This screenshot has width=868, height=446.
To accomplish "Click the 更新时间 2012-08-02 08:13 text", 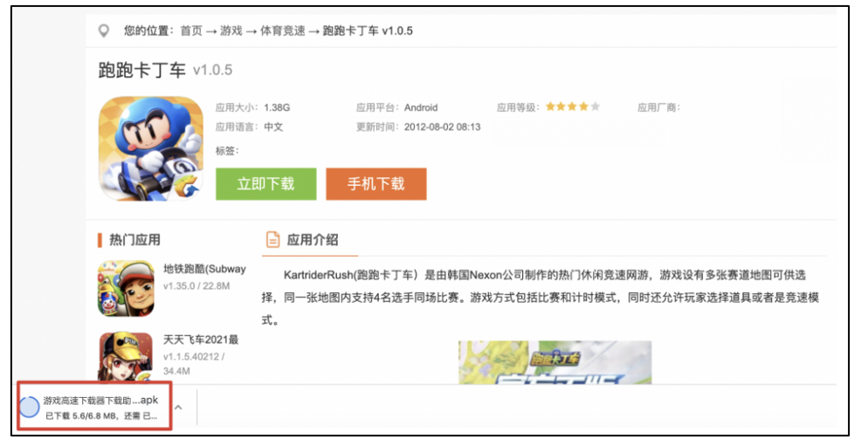I will point(418,127).
